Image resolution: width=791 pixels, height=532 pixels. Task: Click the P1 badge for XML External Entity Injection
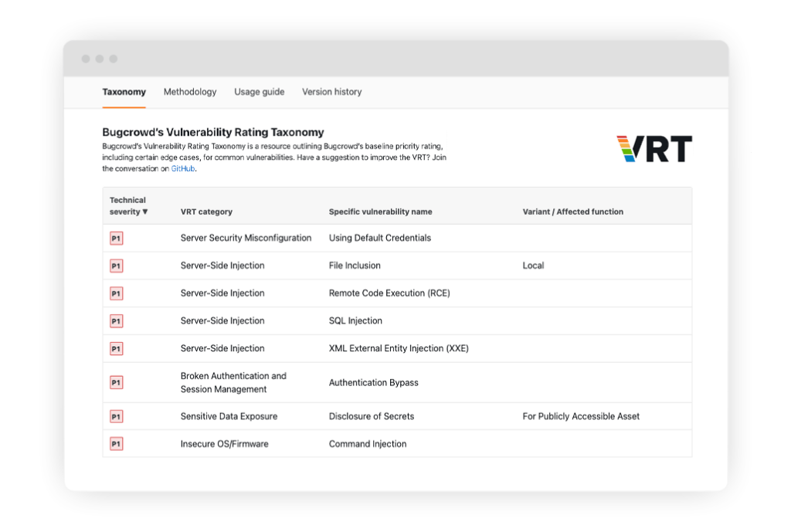click(x=116, y=349)
